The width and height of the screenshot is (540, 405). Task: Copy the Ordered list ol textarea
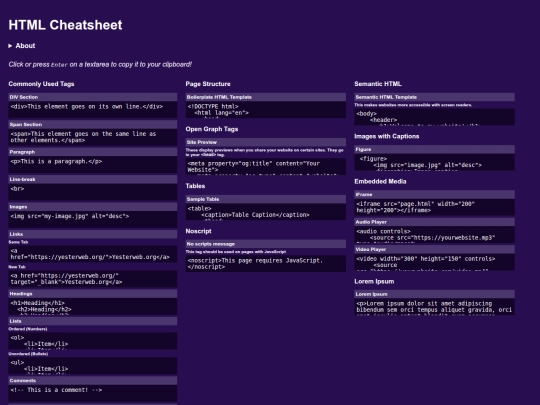click(93, 341)
